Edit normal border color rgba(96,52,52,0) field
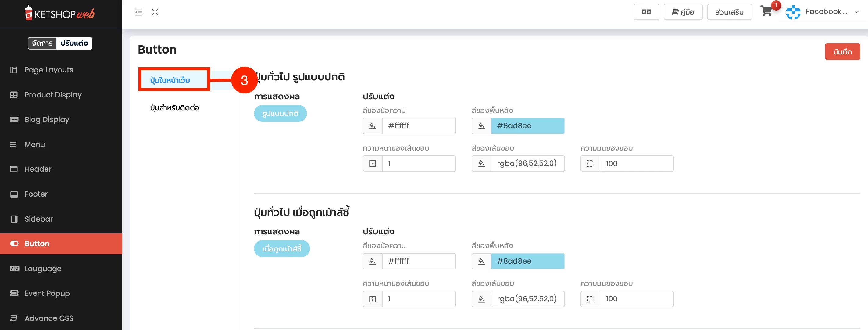Screen dimensions: 868x330 [527, 163]
